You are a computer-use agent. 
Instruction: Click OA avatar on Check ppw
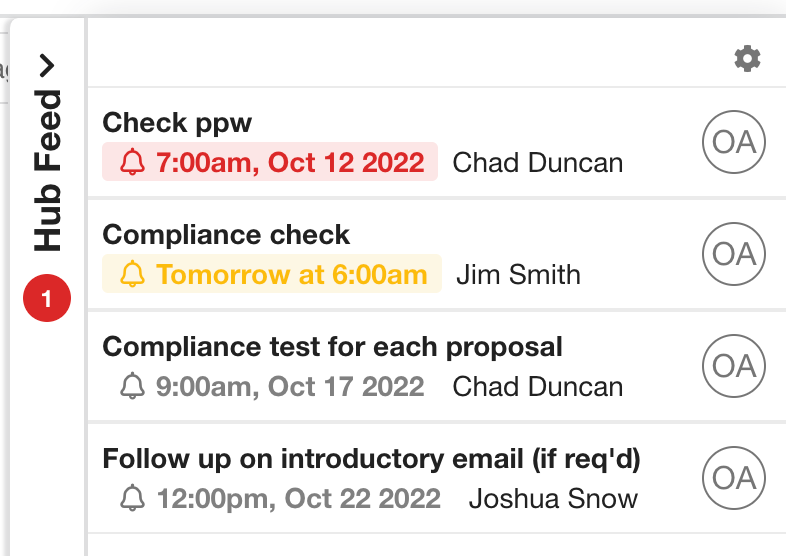734,143
